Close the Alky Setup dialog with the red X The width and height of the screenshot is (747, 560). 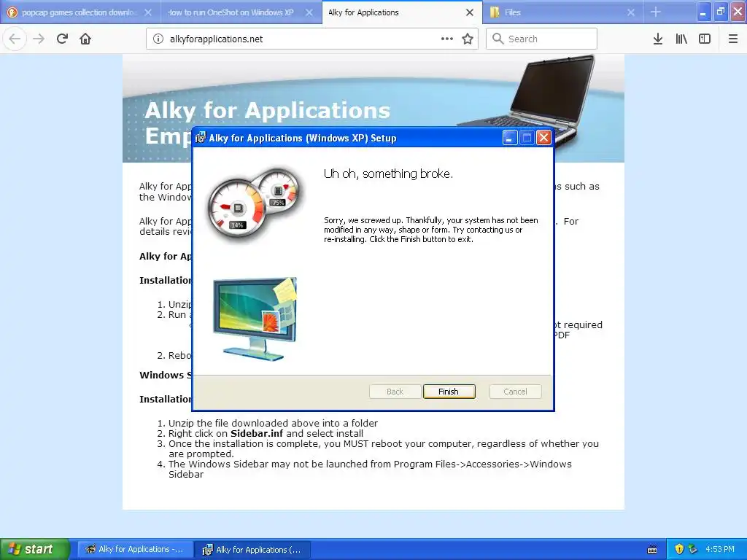[x=543, y=138]
